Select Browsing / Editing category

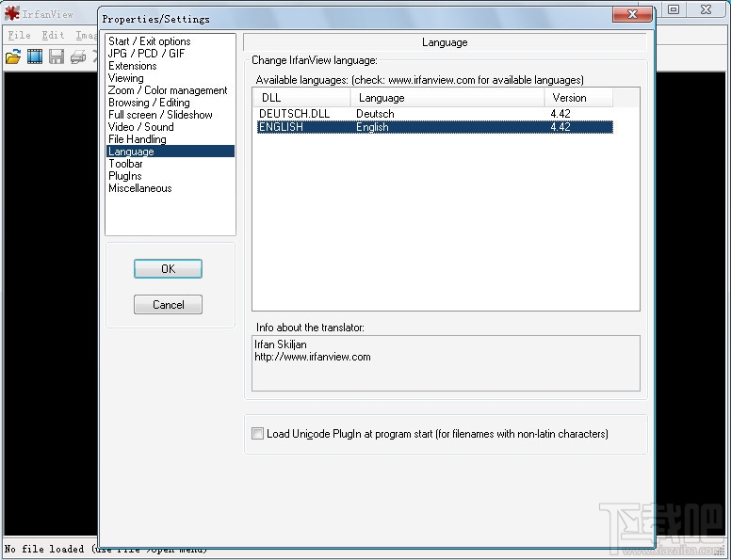click(149, 103)
